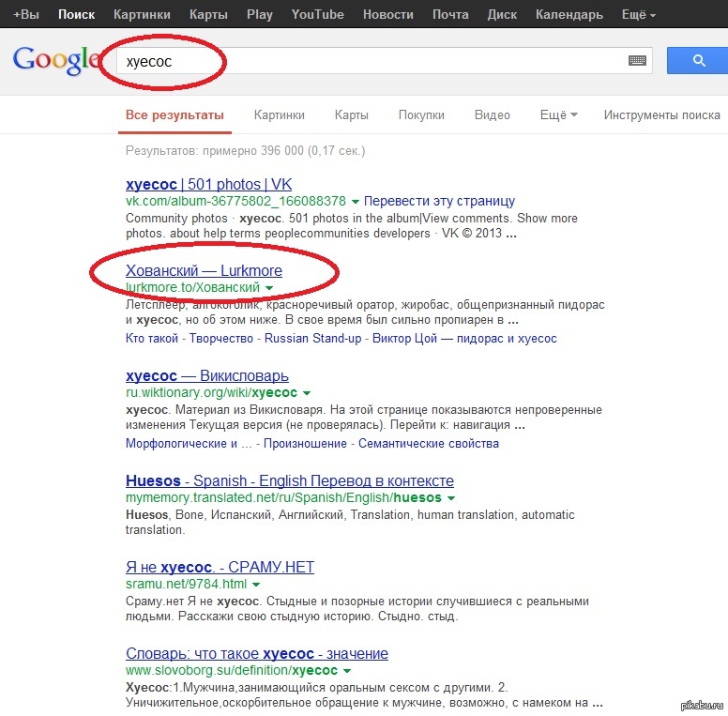The image size is (728, 716).
Task: Open the Кто такой sitelink
Action: pyautogui.click(x=152, y=339)
